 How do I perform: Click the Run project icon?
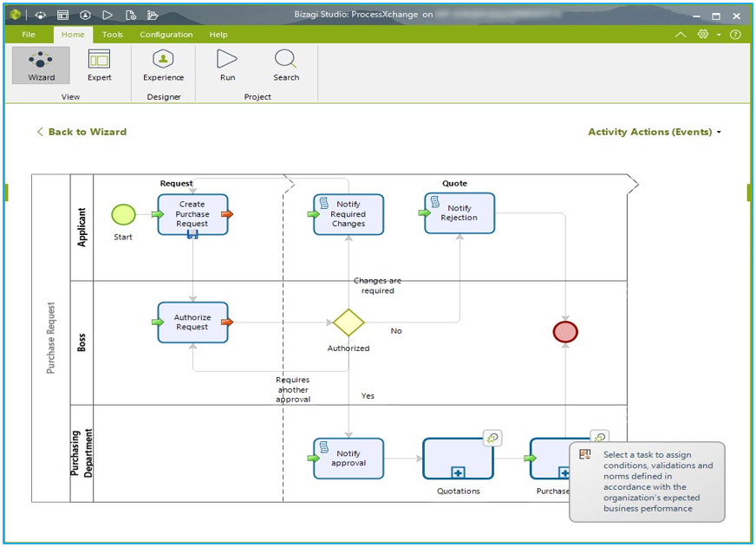click(x=227, y=65)
